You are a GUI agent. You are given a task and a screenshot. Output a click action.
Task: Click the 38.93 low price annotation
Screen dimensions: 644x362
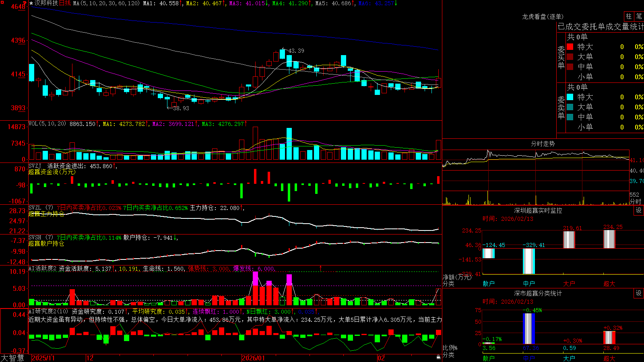181,108
